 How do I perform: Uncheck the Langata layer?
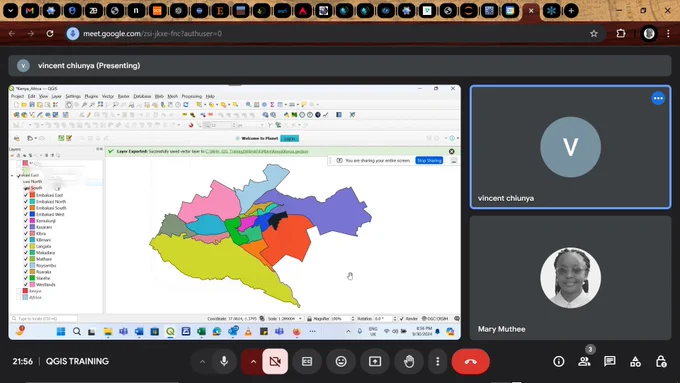click(x=26, y=246)
